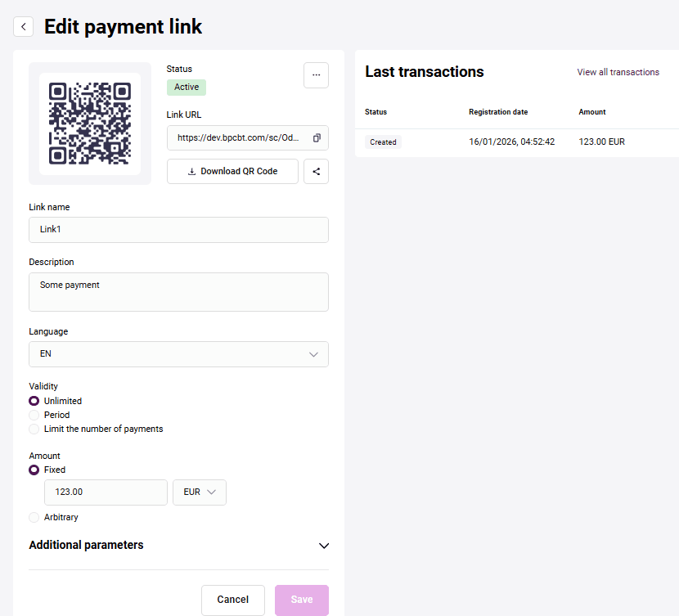Screen dimensions: 679x616
Task: Click the back arrow icon
Action: (x=24, y=27)
